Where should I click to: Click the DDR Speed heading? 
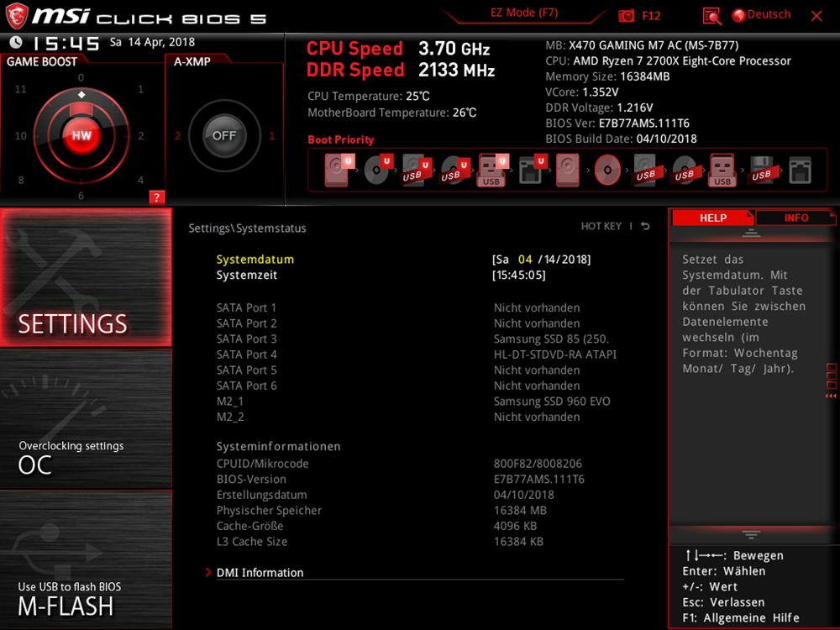(355, 70)
